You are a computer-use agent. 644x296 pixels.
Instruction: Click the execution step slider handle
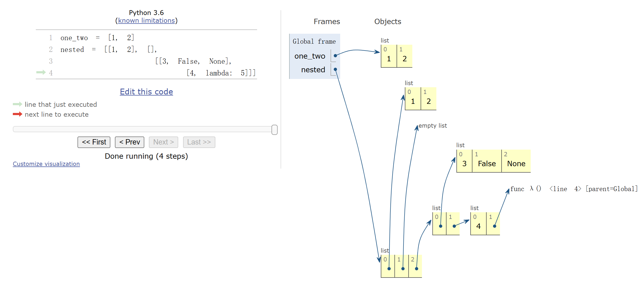point(274,130)
